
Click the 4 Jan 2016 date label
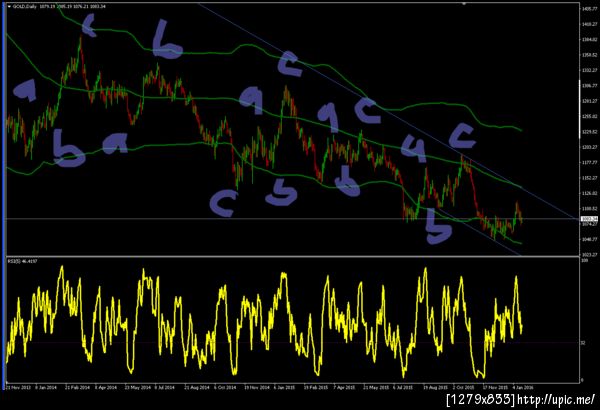click(x=523, y=387)
